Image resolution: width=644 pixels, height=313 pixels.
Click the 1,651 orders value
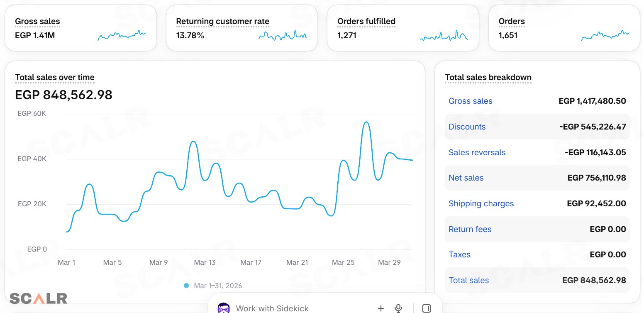pyautogui.click(x=508, y=35)
